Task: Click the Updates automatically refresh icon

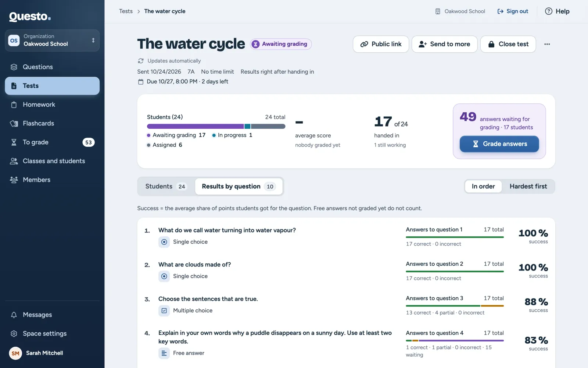Action: click(141, 61)
